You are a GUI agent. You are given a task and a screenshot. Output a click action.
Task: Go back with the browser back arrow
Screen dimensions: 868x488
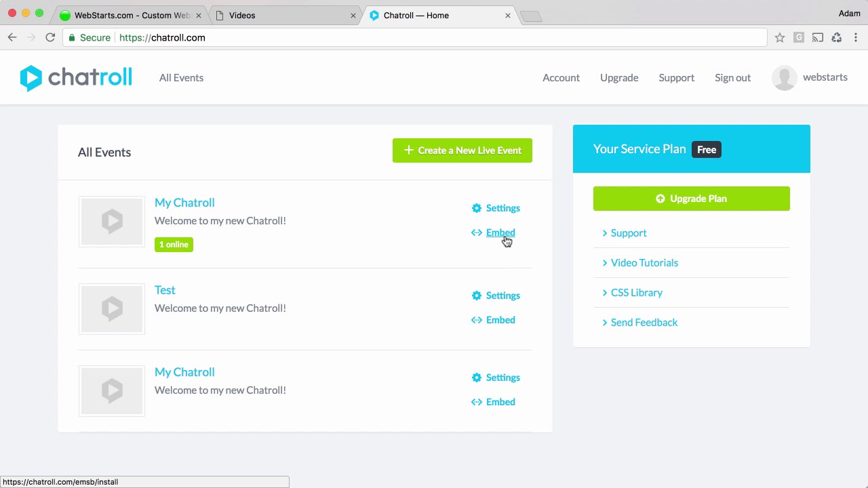(x=12, y=37)
